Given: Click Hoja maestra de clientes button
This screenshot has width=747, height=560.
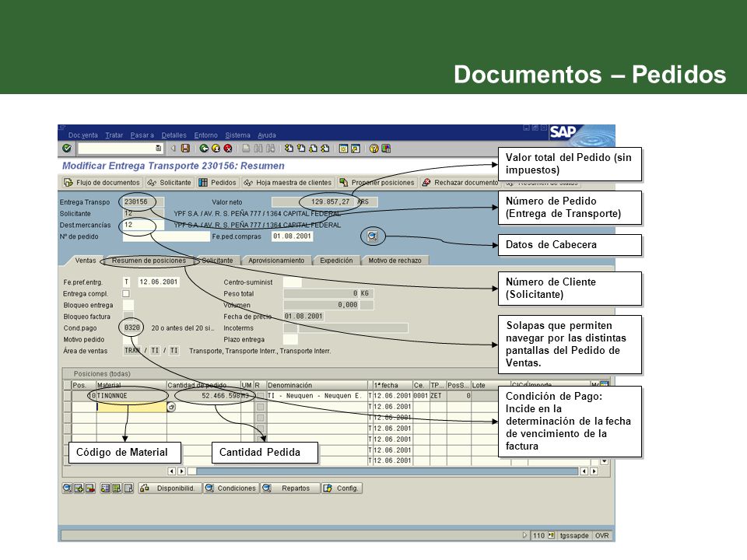Looking at the screenshot, I should tap(287, 182).
